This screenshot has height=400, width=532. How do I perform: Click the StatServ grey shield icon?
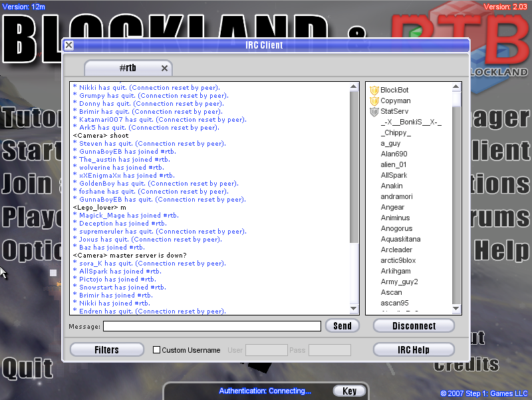[374, 112]
